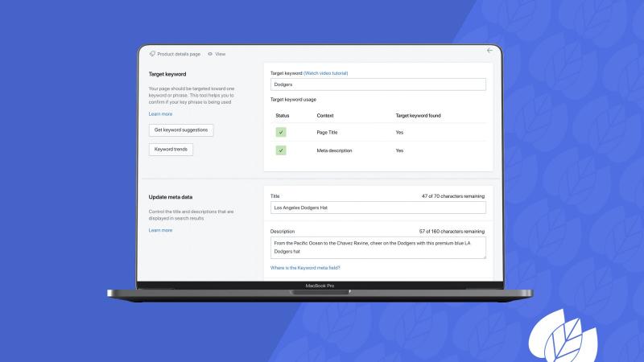Open the View link
The width and height of the screenshot is (644, 362).
(x=220, y=54)
